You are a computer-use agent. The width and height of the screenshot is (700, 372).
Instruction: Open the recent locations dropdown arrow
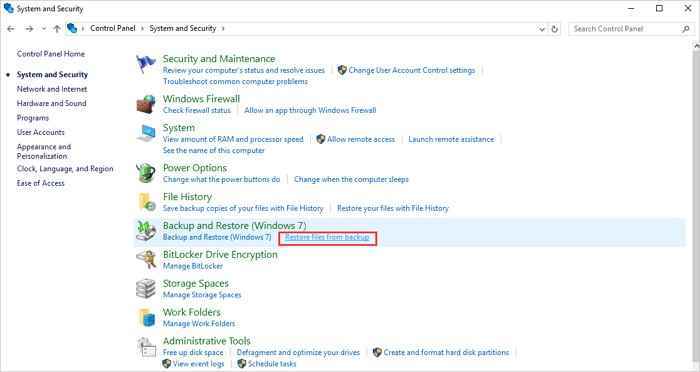click(44, 29)
